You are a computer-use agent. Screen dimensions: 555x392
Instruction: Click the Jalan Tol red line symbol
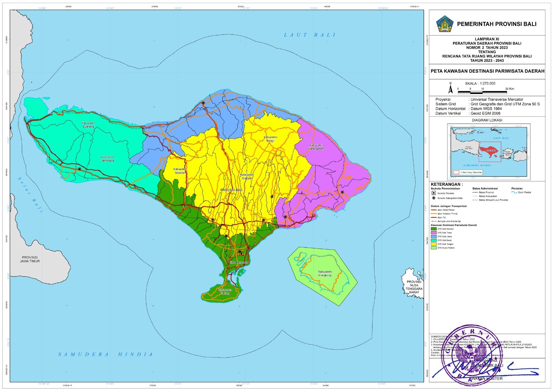(x=434, y=218)
